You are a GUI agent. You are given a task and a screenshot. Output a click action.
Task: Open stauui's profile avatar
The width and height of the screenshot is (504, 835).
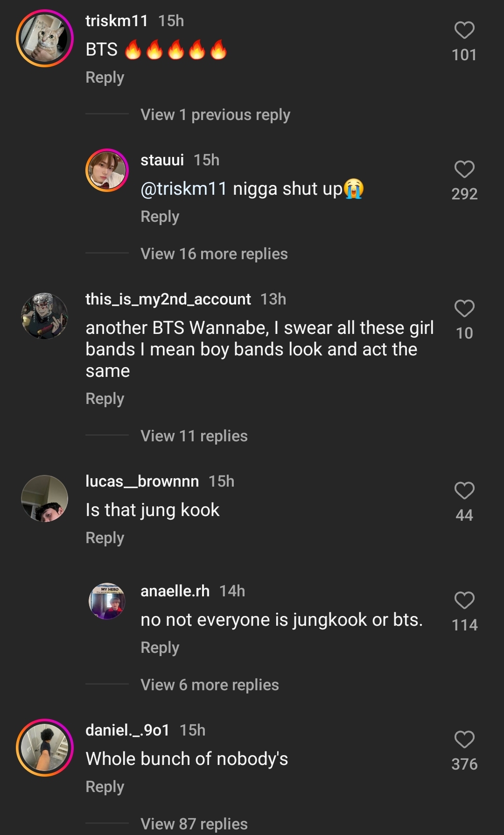[107, 170]
